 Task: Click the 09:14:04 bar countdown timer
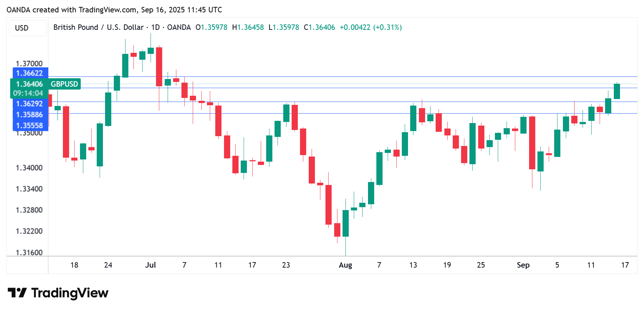point(28,93)
